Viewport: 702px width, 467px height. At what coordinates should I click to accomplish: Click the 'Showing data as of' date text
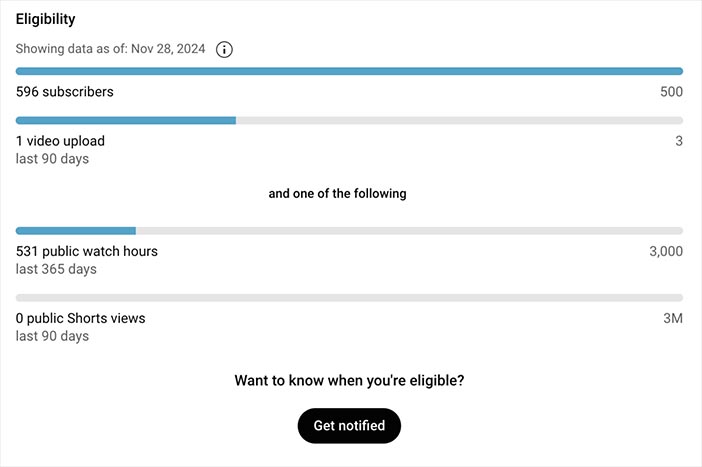click(111, 49)
